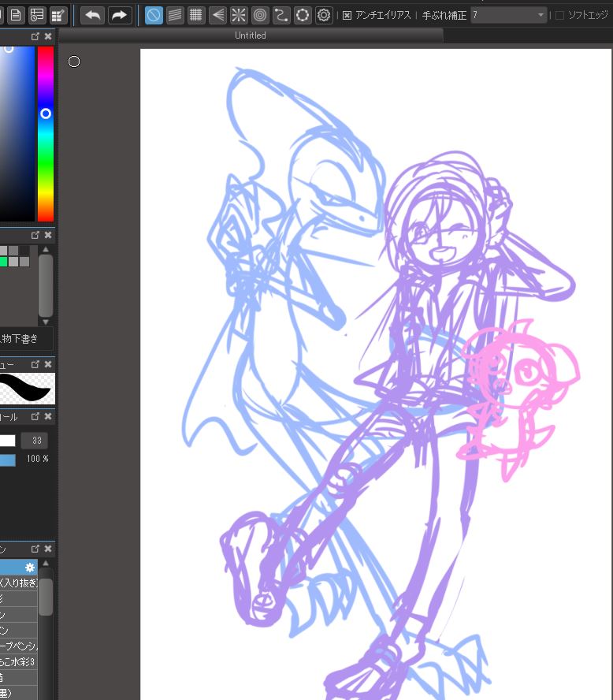613x700 pixels.
Task: Click the grid-with-pencil icon in toolbar
Action: (58, 16)
